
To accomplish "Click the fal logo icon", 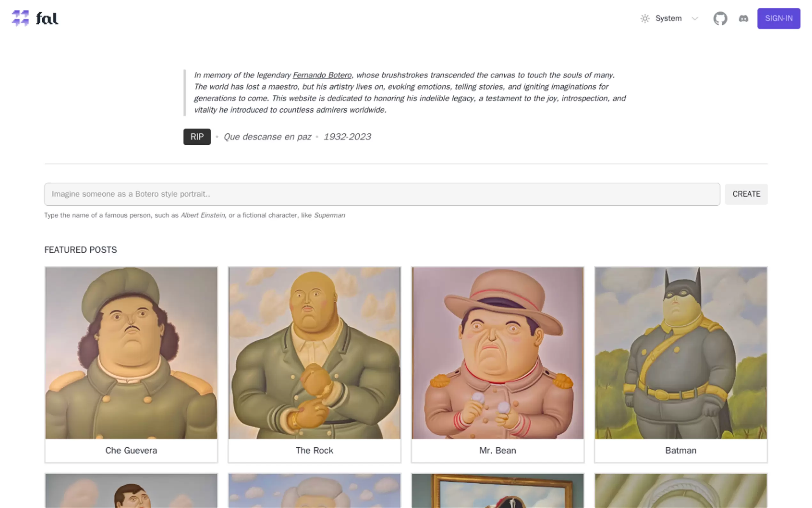I will [x=20, y=18].
